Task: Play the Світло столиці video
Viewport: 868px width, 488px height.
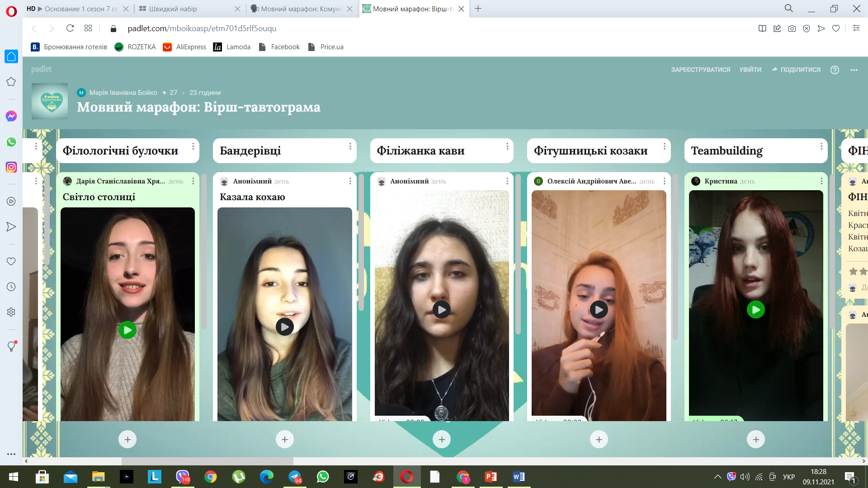Action: click(x=127, y=330)
